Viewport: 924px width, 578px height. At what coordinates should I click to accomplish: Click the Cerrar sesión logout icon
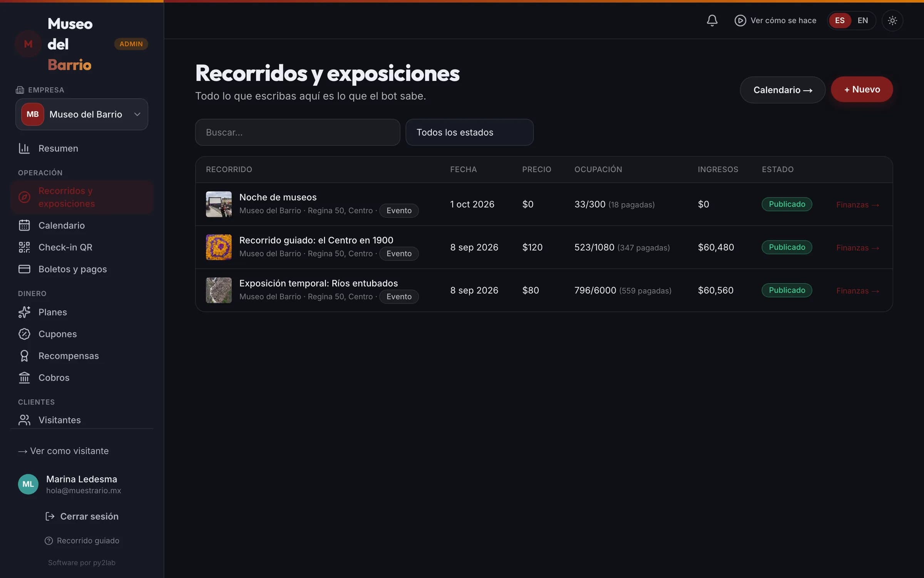tap(50, 516)
